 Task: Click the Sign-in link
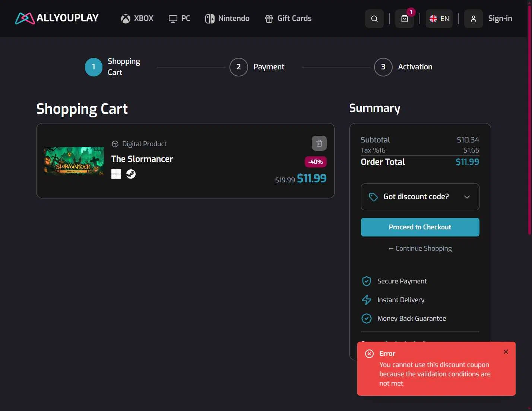[x=500, y=18]
